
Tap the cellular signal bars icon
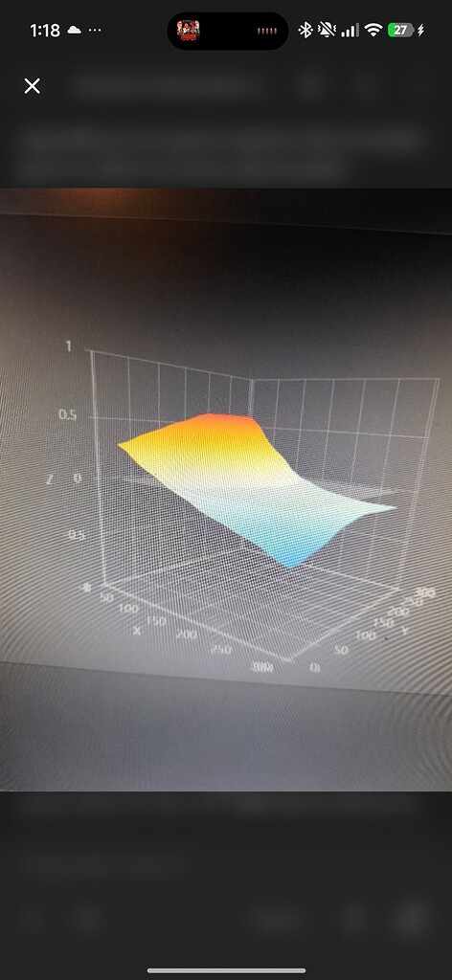[350, 30]
